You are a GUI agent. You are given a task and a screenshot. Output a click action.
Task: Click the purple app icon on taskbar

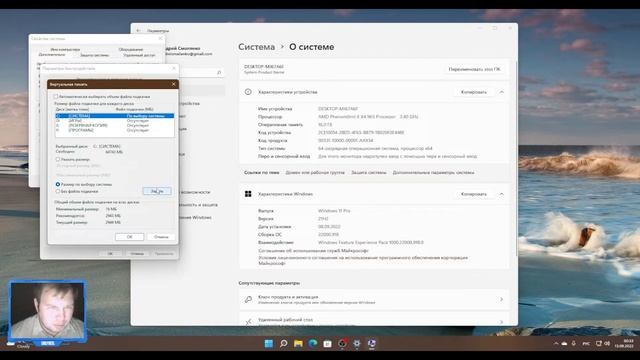coord(371,344)
